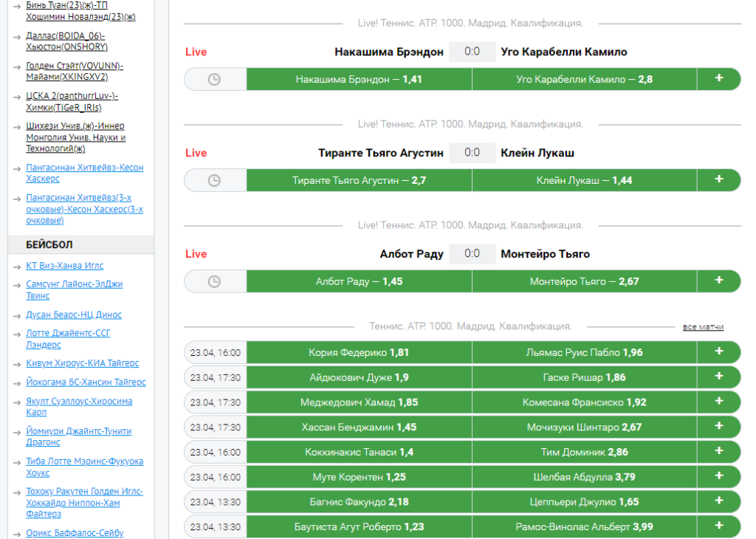Select Льямас Руис Пабло odds 1,96
This screenshot has height=539, width=756.
coord(585,352)
